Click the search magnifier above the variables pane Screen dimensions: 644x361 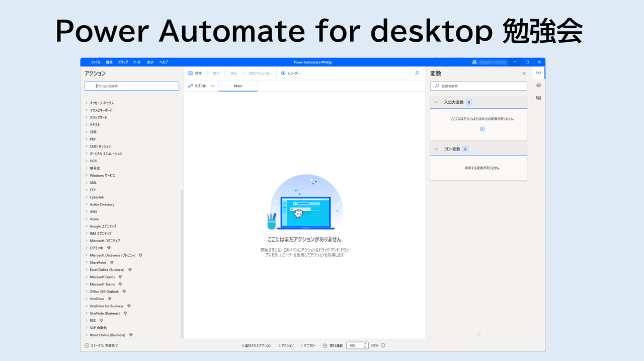417,74
